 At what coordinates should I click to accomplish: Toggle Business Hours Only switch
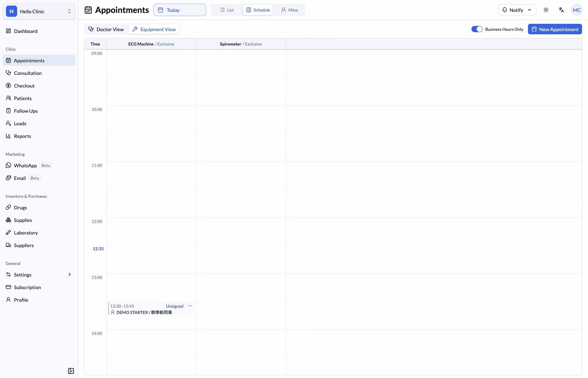pyautogui.click(x=477, y=29)
